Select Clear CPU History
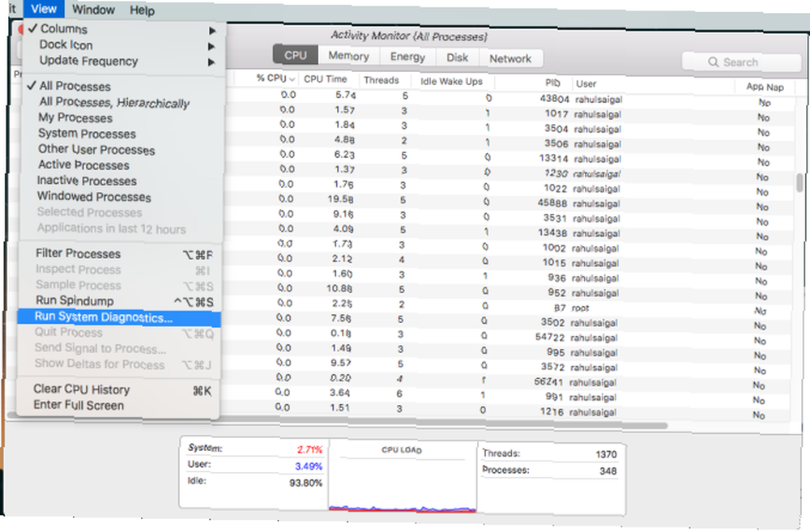The image size is (810, 532). click(x=119, y=390)
